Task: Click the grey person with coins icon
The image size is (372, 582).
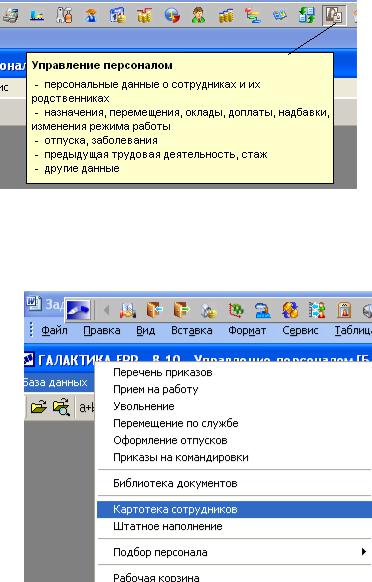Action: pos(208,311)
